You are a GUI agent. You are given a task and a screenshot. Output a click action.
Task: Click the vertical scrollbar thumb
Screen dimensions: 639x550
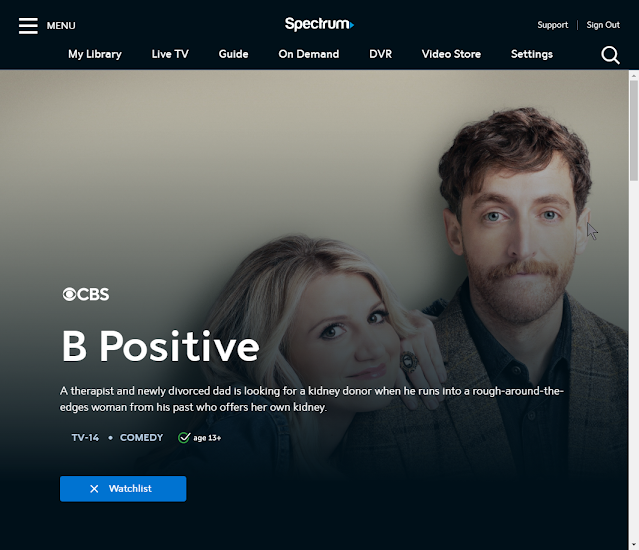click(x=634, y=130)
